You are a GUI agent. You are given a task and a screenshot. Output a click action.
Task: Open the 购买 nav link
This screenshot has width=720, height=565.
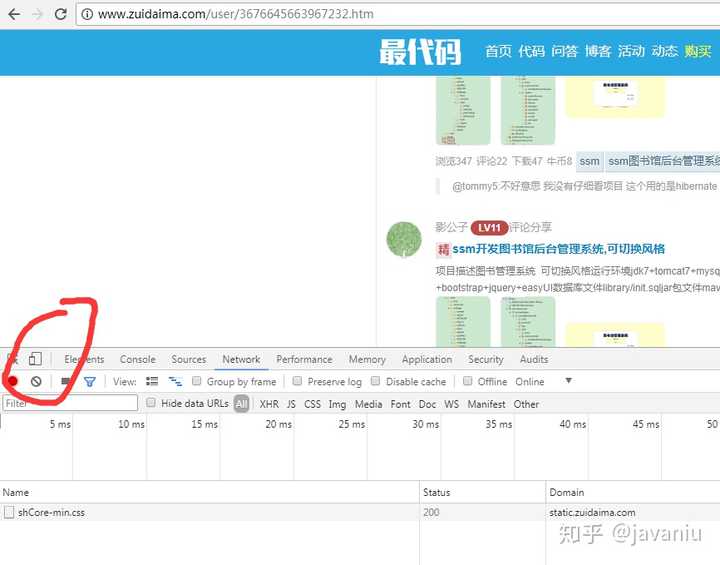tap(698, 51)
